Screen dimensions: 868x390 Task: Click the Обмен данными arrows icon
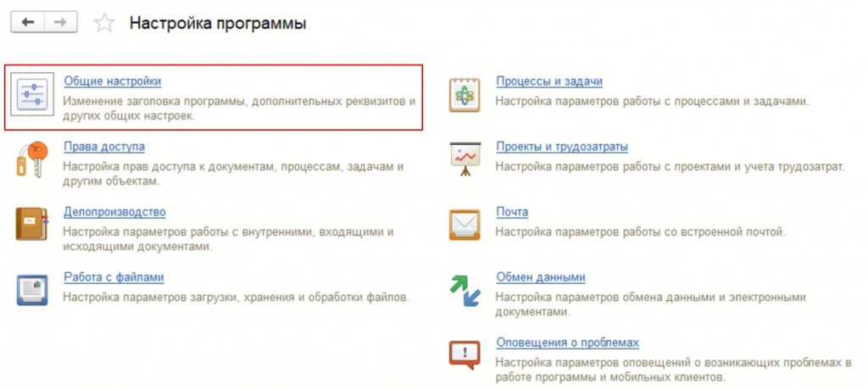point(465,290)
